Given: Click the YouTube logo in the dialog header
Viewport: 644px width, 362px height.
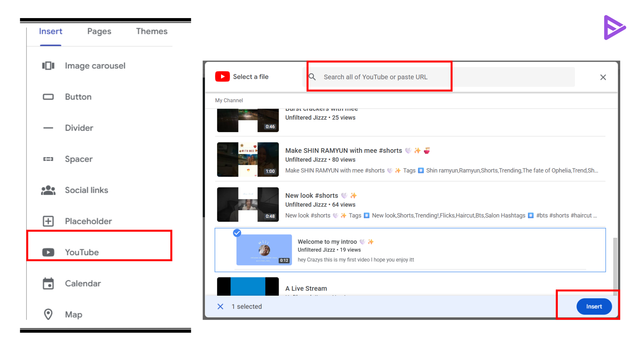Looking at the screenshot, I should [x=222, y=76].
